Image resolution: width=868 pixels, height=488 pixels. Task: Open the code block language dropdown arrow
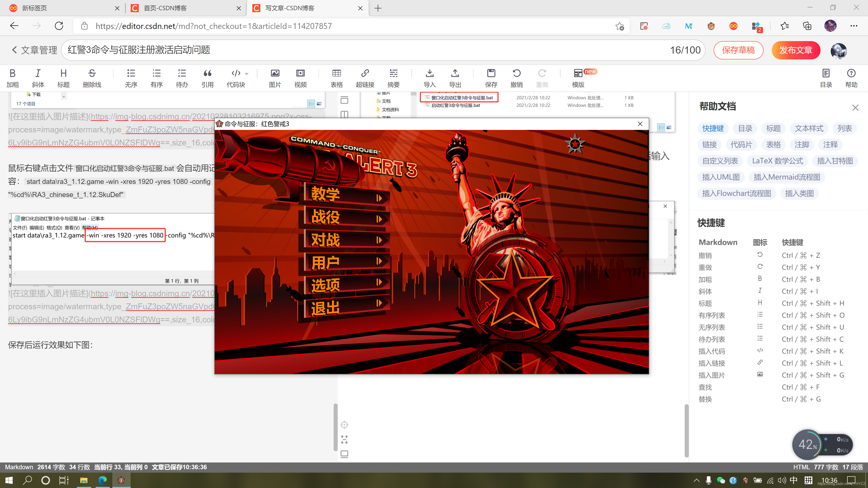(x=247, y=73)
